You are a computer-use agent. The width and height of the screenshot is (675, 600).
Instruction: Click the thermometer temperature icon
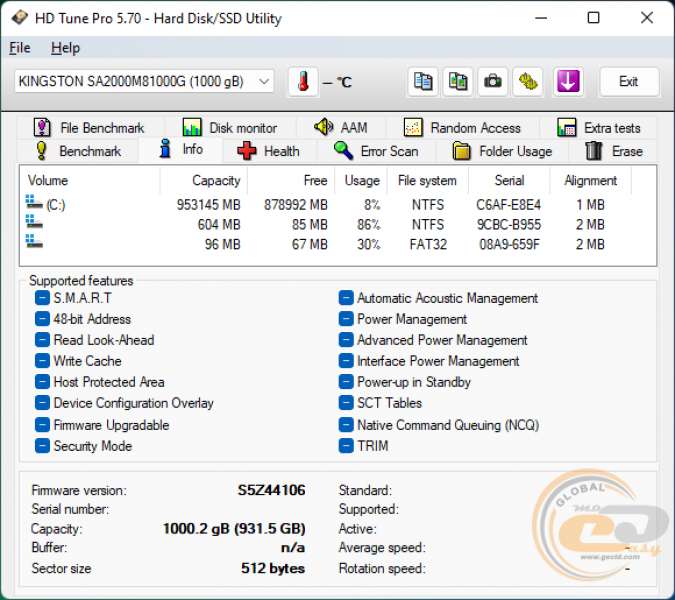coord(303,81)
